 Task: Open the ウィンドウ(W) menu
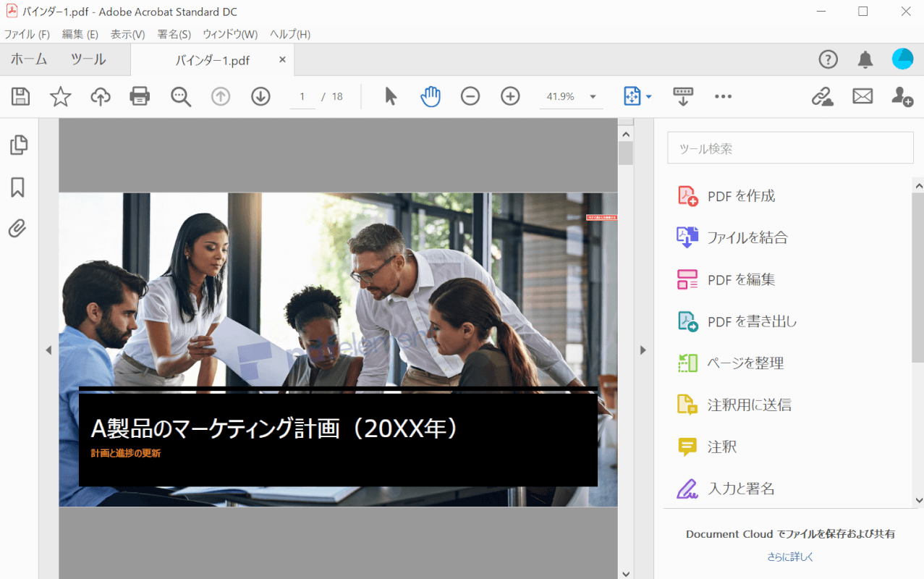[x=230, y=34]
